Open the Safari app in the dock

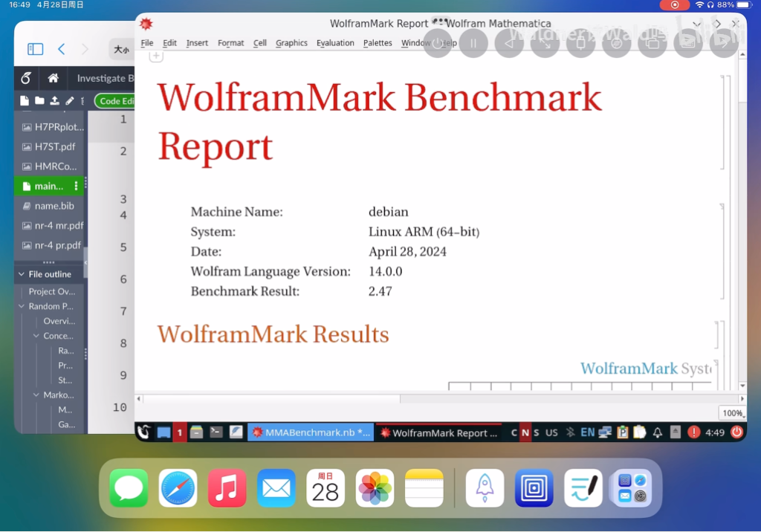(x=178, y=488)
